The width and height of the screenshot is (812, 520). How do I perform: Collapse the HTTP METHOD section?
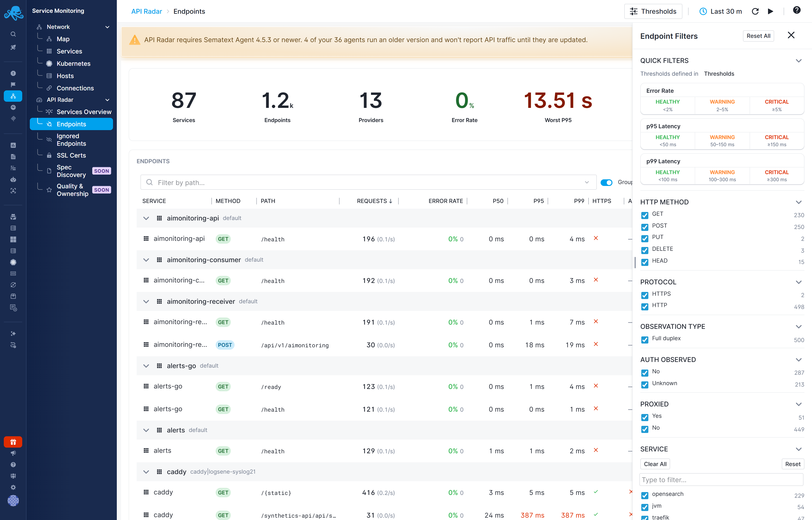click(x=799, y=202)
